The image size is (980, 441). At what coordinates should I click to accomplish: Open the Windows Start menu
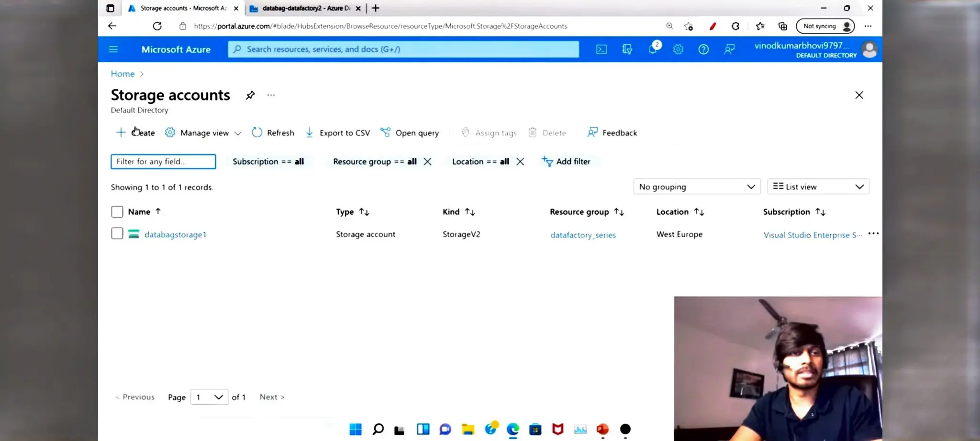pos(356,429)
